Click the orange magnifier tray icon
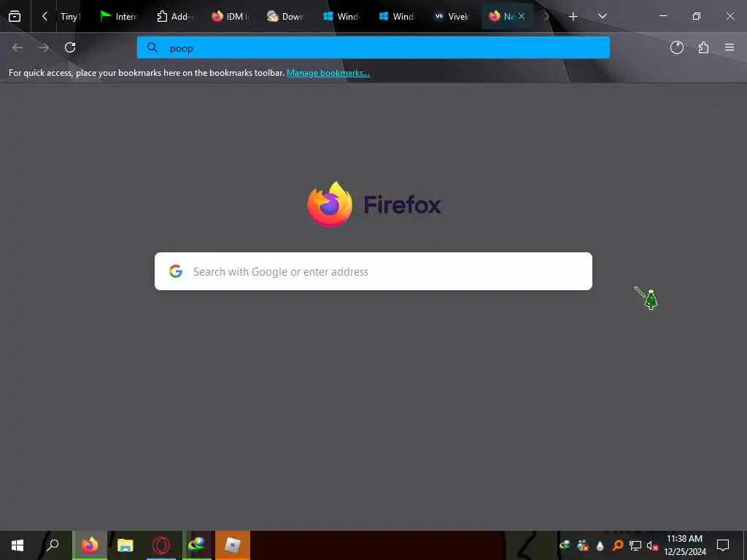Screen dimensions: 747x560 coord(617,545)
